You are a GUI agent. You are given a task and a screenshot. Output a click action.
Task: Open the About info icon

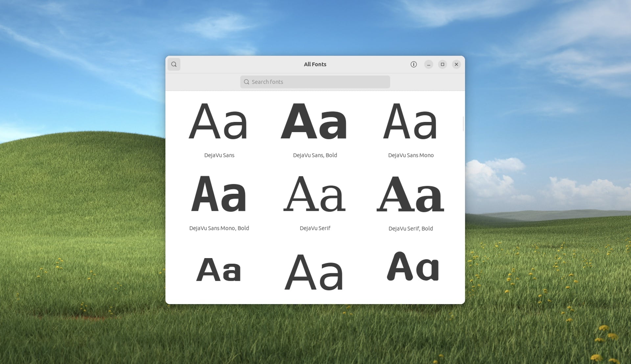(x=413, y=64)
